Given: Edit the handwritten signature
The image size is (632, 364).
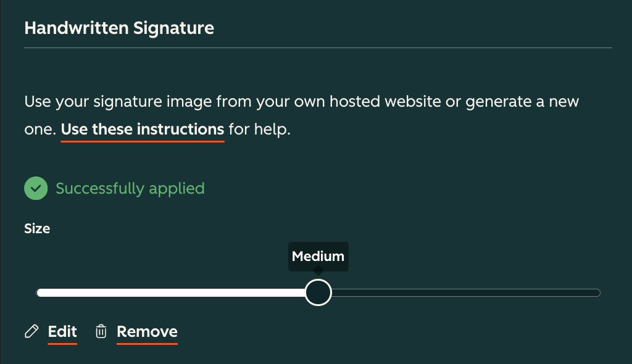Looking at the screenshot, I should pos(62,332).
